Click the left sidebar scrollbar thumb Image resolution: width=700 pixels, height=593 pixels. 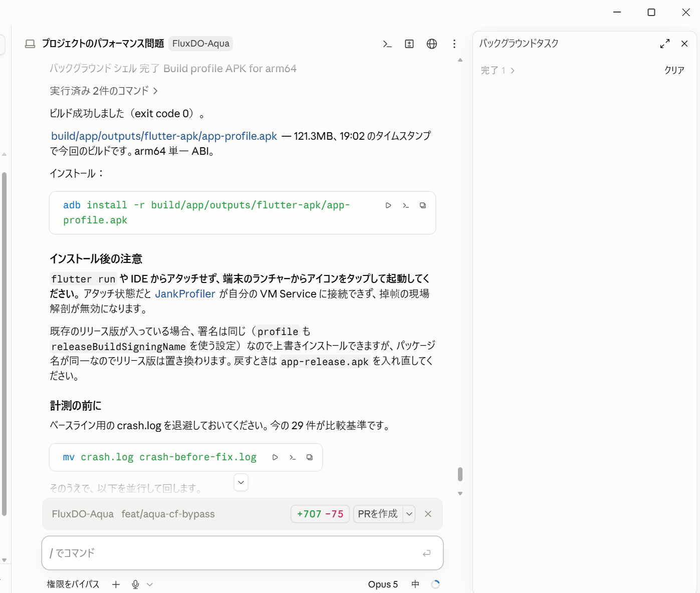coord(4,344)
